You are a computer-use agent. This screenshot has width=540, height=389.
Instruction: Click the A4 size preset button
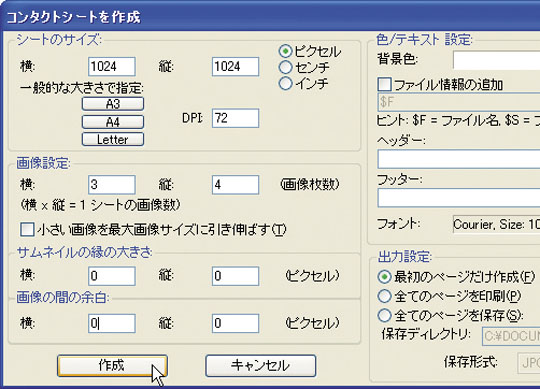113,122
